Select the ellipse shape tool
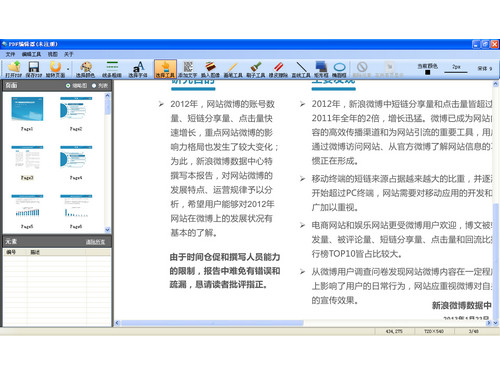Screen dimensions: 500x375 (339, 69)
